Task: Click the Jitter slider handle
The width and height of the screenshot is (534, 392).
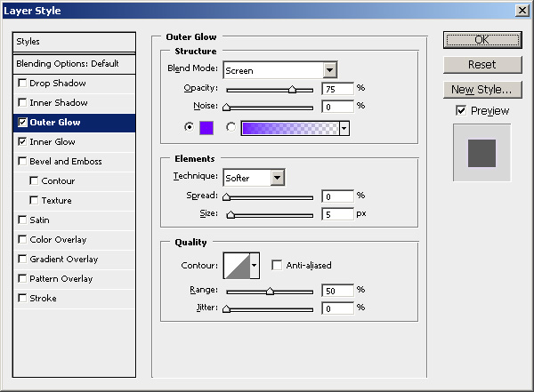Action: click(x=226, y=309)
